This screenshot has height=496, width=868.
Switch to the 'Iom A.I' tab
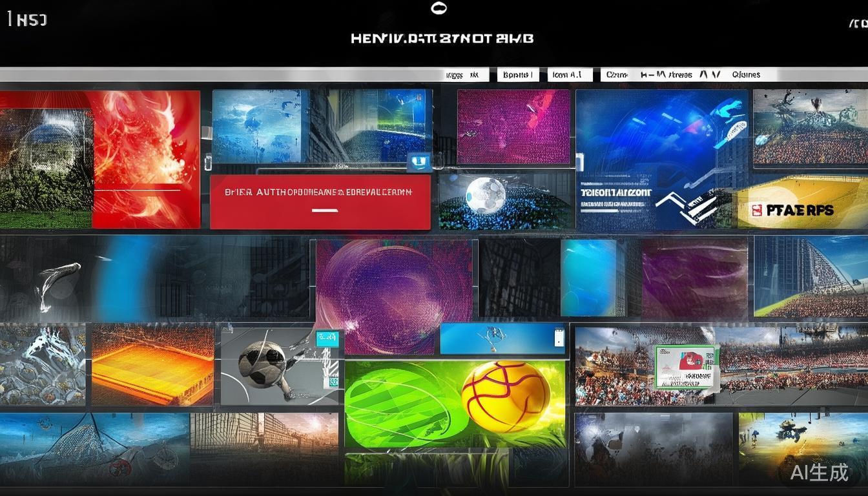(x=570, y=75)
